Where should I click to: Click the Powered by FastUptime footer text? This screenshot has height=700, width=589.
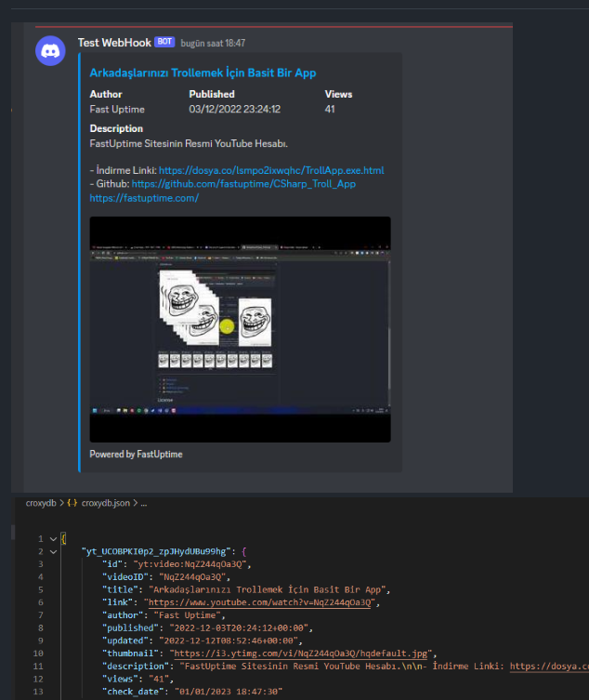[x=136, y=455]
